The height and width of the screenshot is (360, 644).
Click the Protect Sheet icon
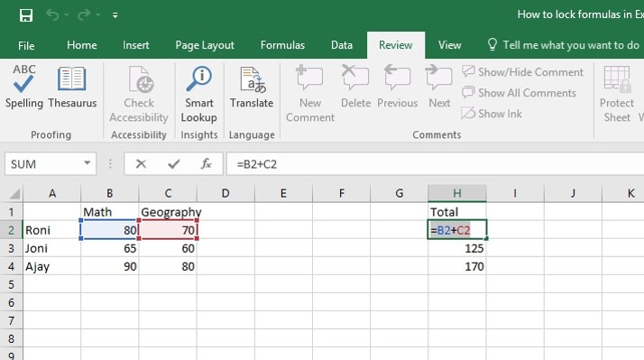pyautogui.click(x=616, y=94)
